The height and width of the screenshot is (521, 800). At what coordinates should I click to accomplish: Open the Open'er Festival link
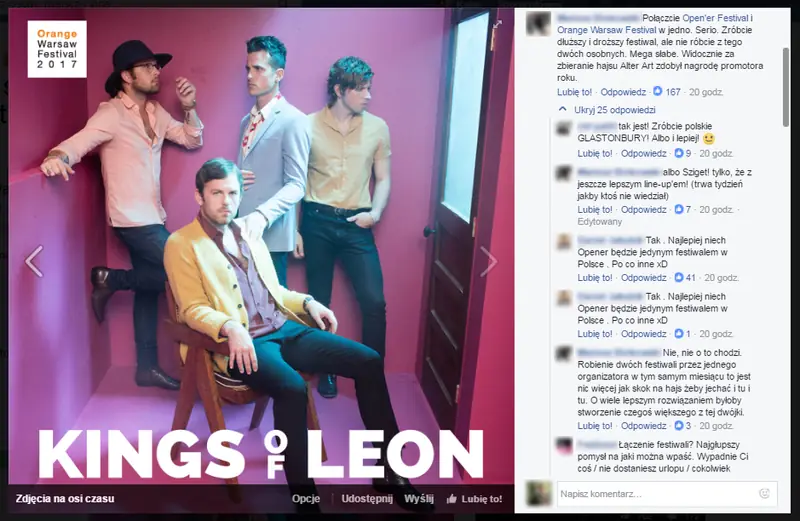715,18
